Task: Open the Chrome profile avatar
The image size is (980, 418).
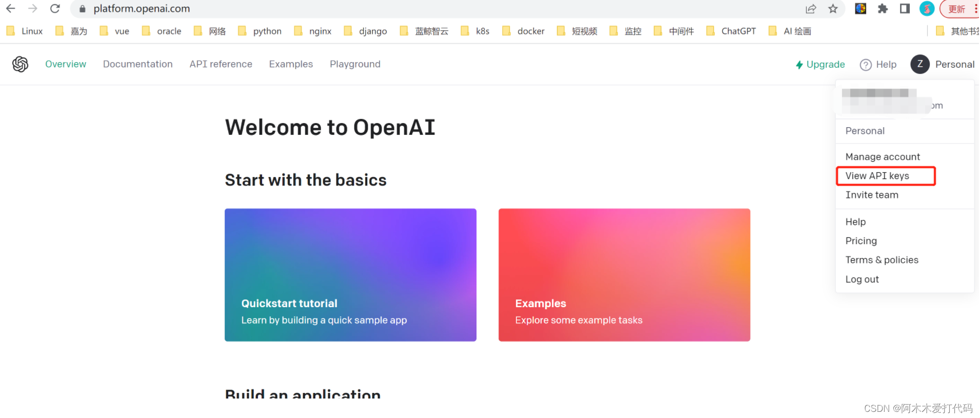Action: pos(927,9)
